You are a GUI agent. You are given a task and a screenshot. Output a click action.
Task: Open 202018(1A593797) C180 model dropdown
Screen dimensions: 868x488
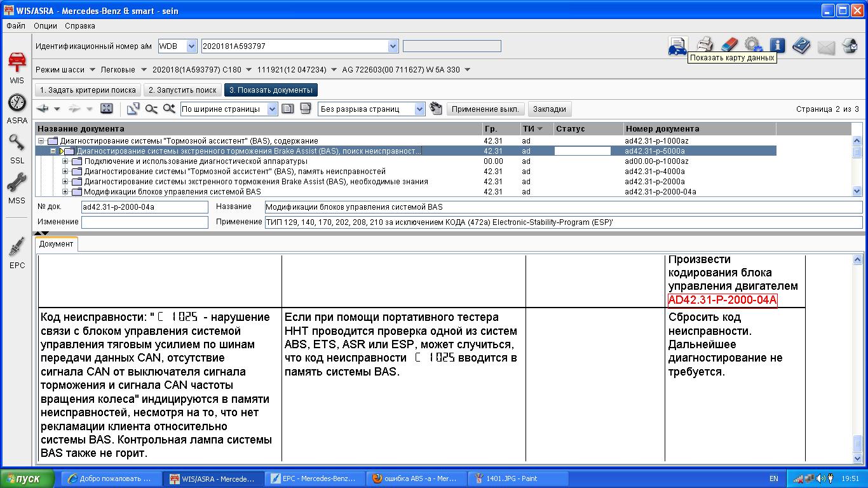coord(248,70)
